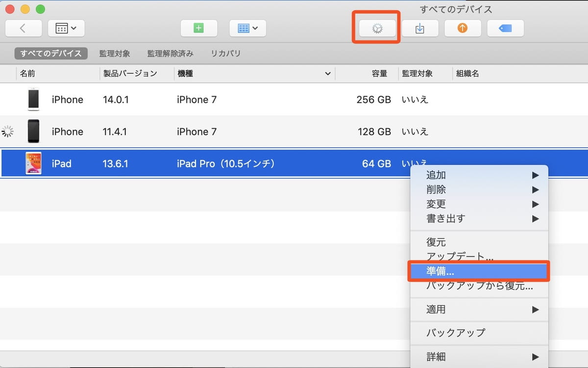Select the black iPhone 11.4.1 device thumbnail
The width and height of the screenshot is (588, 368).
coord(33,131)
